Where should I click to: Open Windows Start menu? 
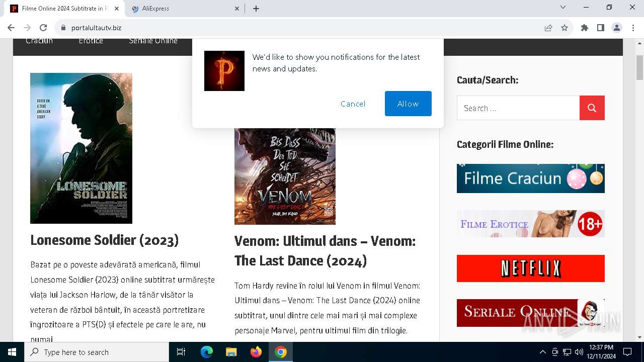click(x=12, y=352)
